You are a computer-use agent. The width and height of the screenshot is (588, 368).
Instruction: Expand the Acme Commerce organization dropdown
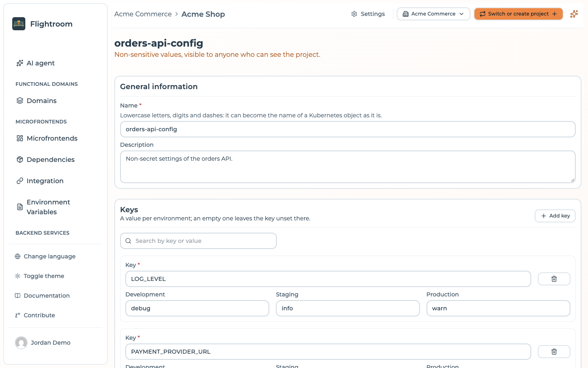click(x=433, y=14)
